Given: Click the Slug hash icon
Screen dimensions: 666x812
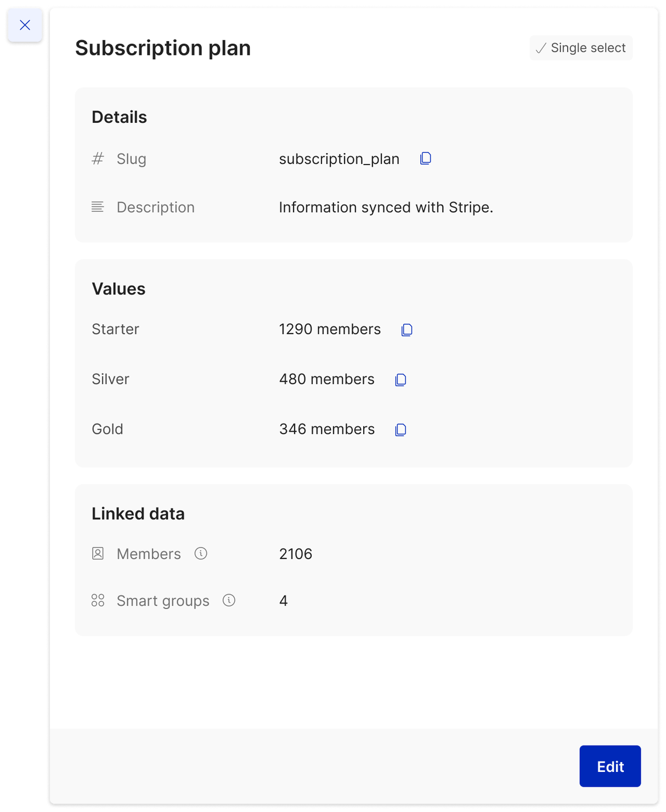Looking at the screenshot, I should point(98,159).
